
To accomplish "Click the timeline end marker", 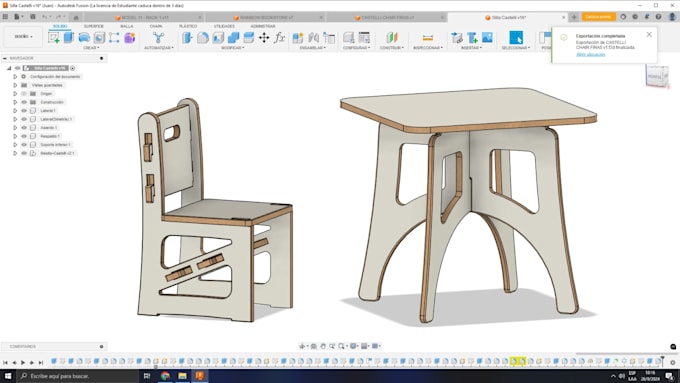I will tap(662, 360).
